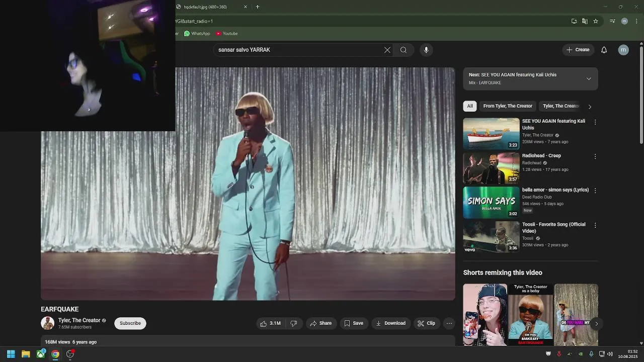Open options for Radiohead - Creep video

(595, 156)
